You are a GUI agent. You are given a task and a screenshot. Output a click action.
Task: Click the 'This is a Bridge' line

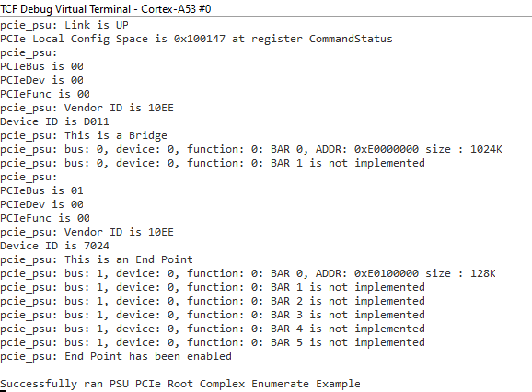pyautogui.click(x=84, y=135)
